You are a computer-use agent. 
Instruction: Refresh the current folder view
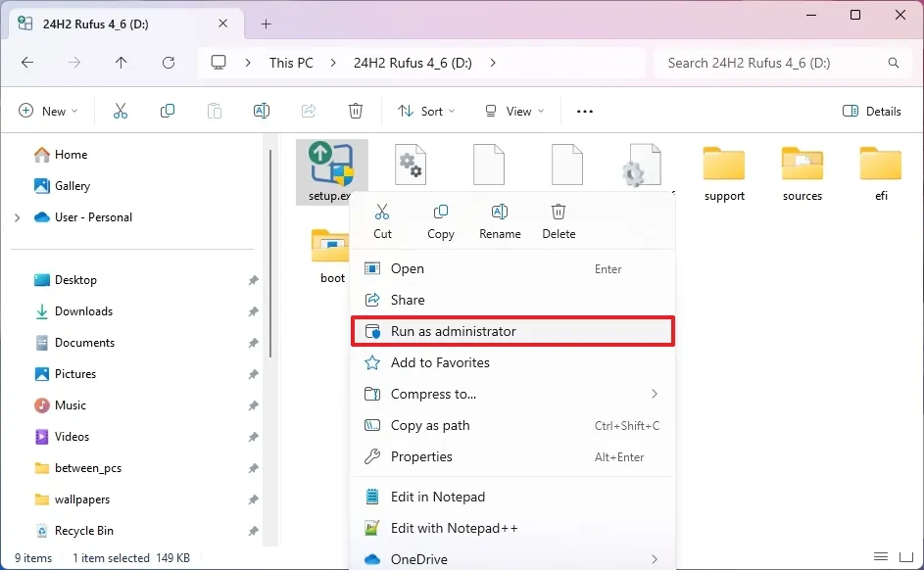point(169,63)
